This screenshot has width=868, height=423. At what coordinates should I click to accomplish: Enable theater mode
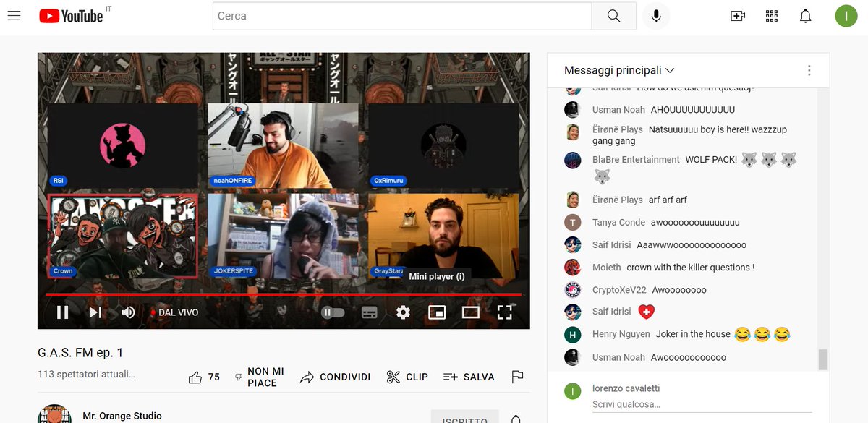click(x=471, y=312)
